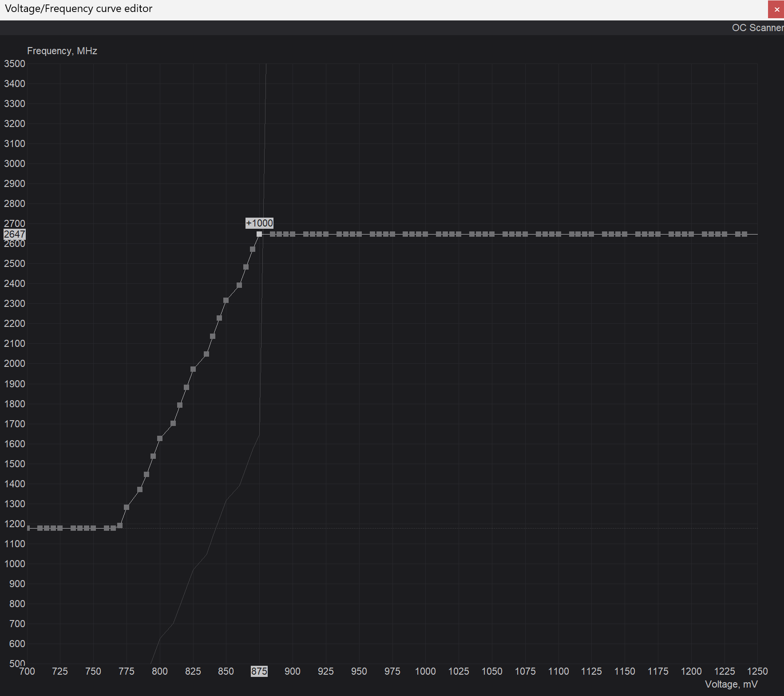Select the flat-line curve point at 900 mV
The height and width of the screenshot is (696, 784).
pos(293,234)
